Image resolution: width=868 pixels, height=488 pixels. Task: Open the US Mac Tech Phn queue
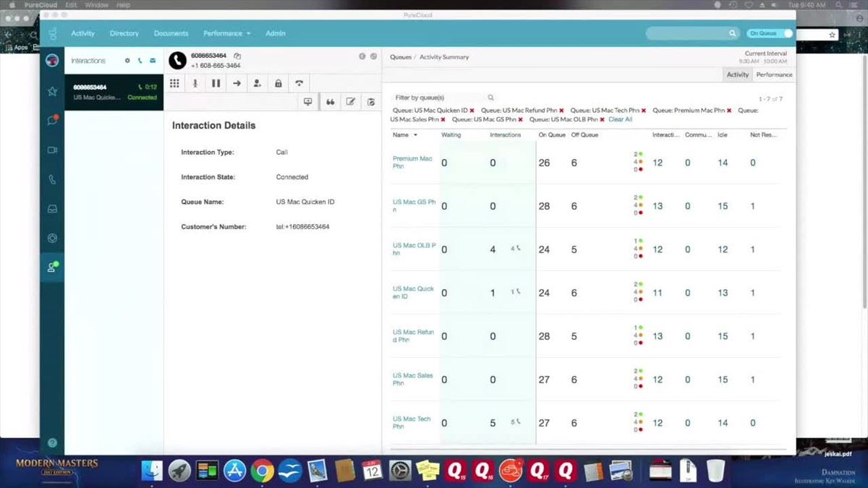412,422
